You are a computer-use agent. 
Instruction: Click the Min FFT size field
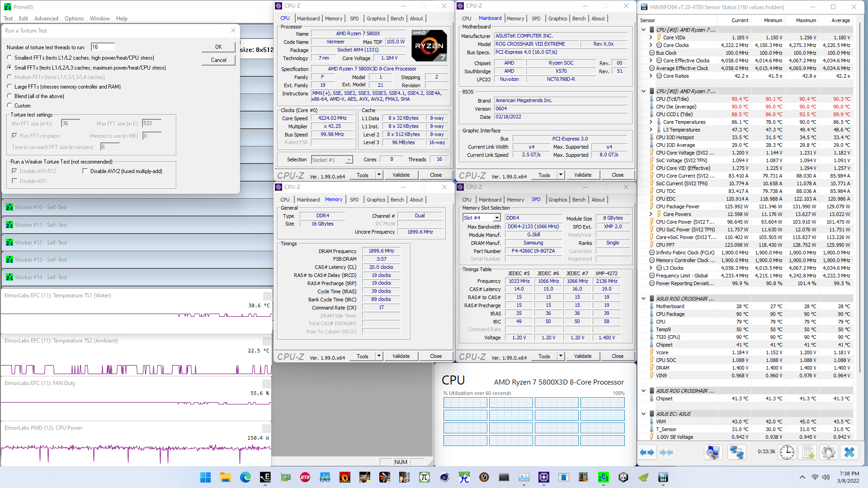(71, 123)
